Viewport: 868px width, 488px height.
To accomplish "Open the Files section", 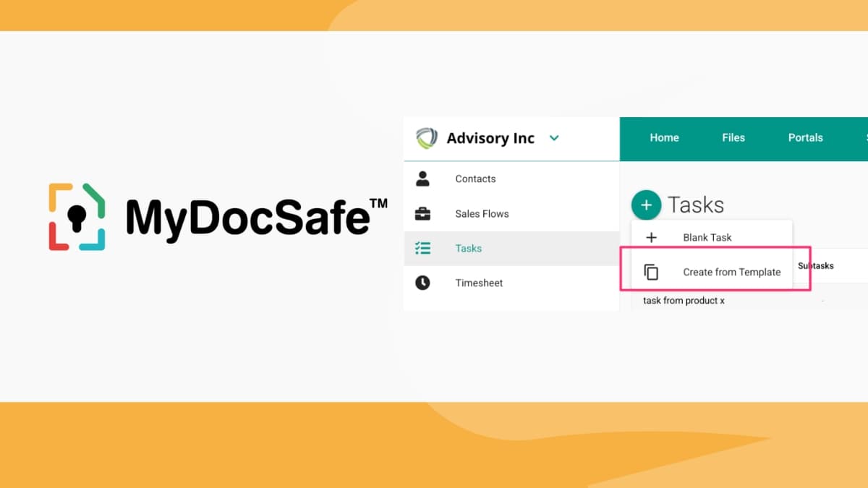I will [733, 137].
